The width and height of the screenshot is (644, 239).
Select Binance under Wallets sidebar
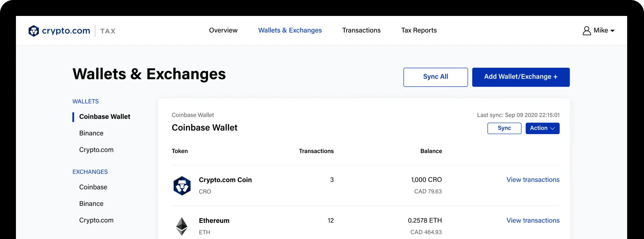(x=91, y=133)
